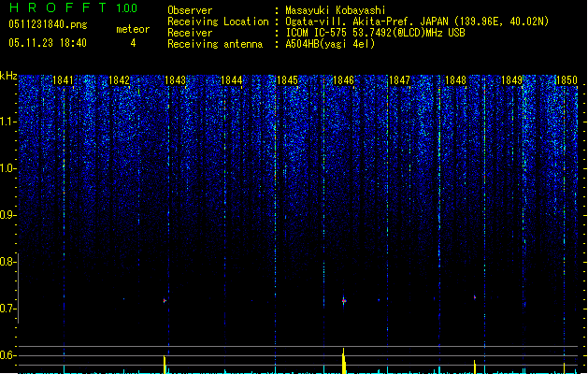
Task: Click the meteor echo dot near 1848
Action: [x=475, y=297]
